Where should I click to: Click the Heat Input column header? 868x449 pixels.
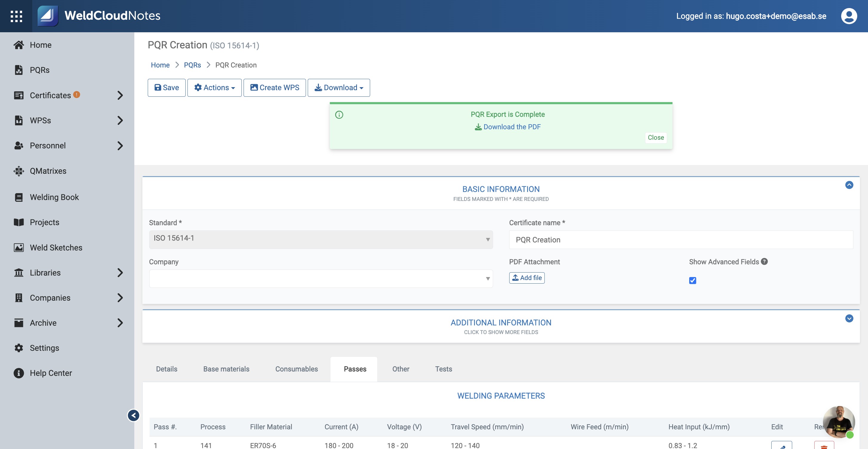(699, 427)
